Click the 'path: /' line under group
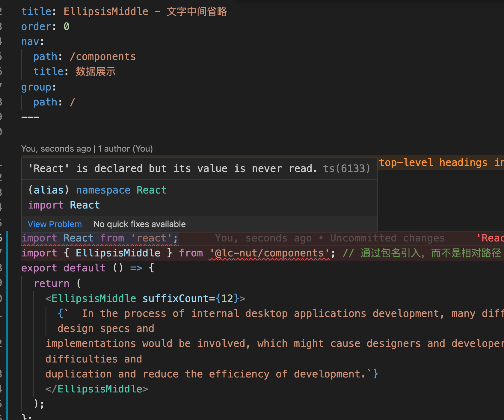The width and height of the screenshot is (504, 420). [x=54, y=102]
